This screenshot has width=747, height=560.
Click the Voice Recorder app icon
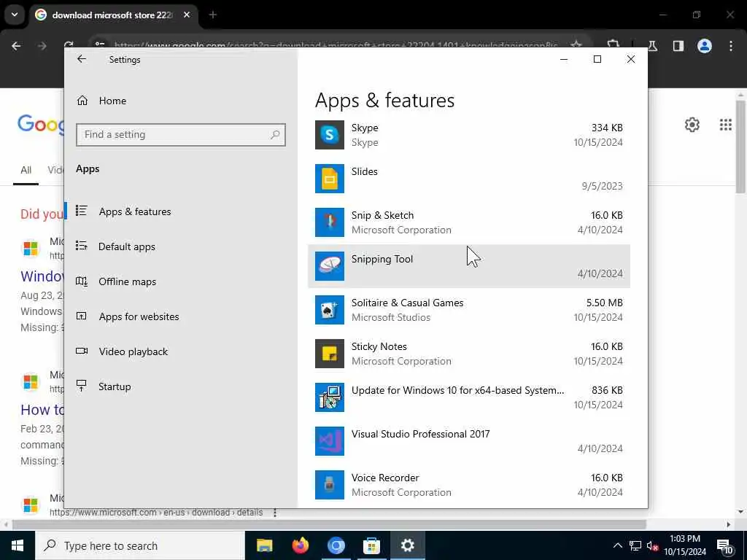329,485
